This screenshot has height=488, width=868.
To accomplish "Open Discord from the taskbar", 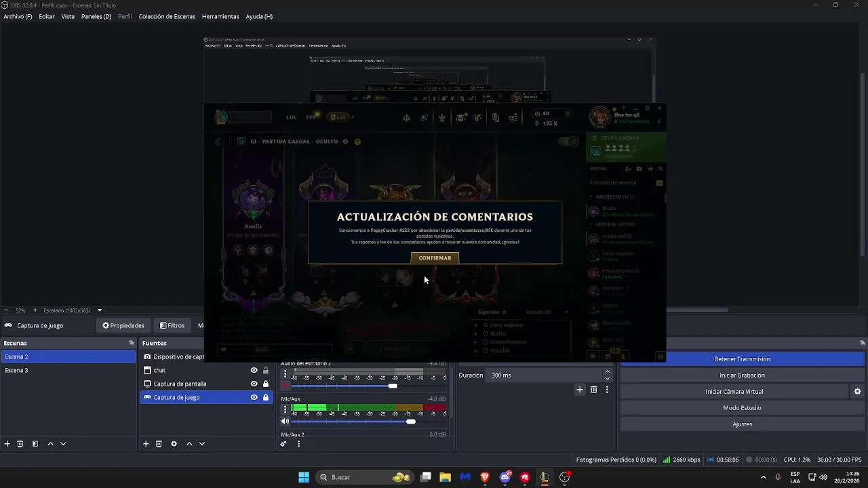I will pos(505,477).
